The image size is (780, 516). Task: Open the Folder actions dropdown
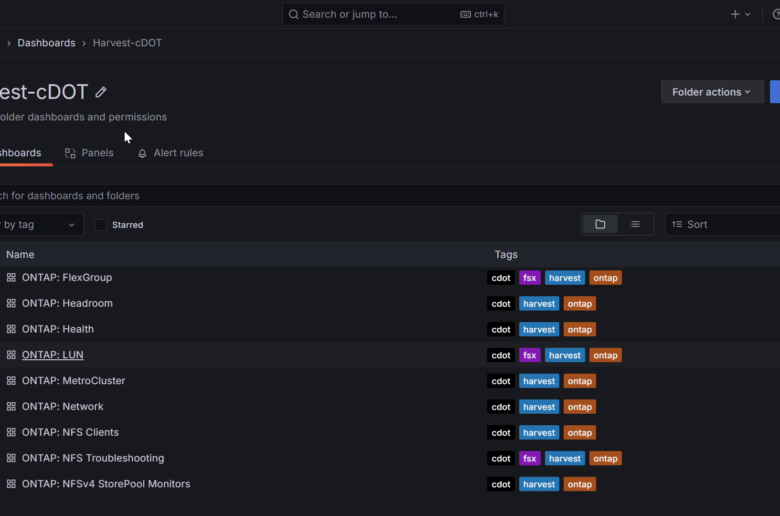712,92
